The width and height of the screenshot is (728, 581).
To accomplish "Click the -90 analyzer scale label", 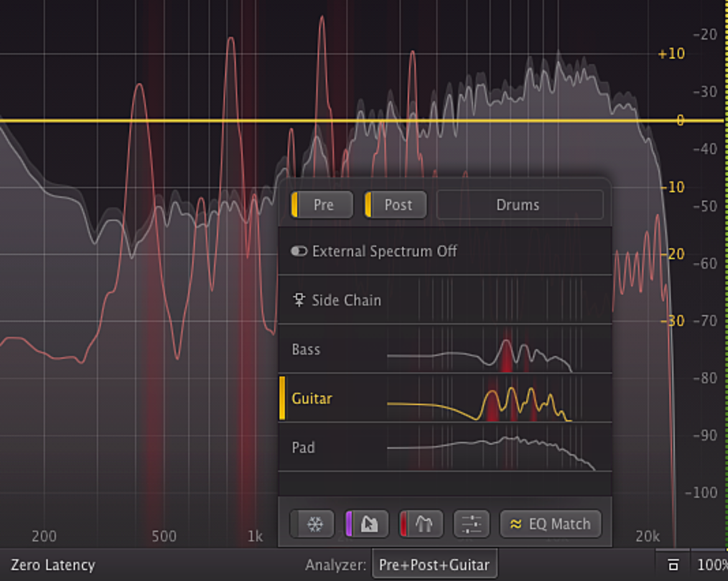I will point(705,435).
